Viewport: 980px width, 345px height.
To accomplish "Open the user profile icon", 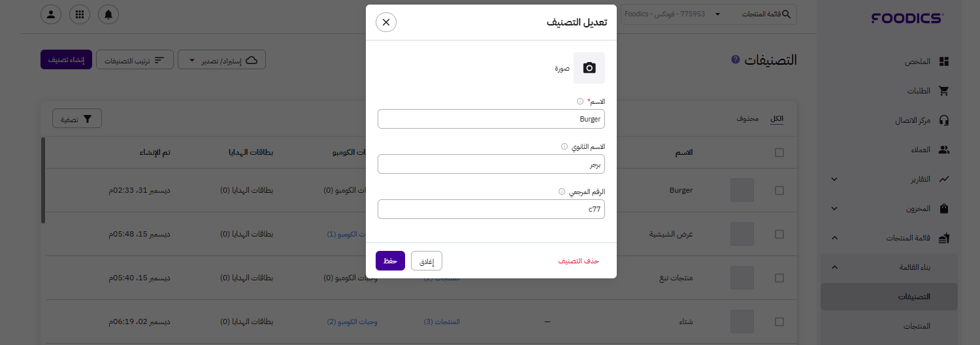I will [51, 14].
